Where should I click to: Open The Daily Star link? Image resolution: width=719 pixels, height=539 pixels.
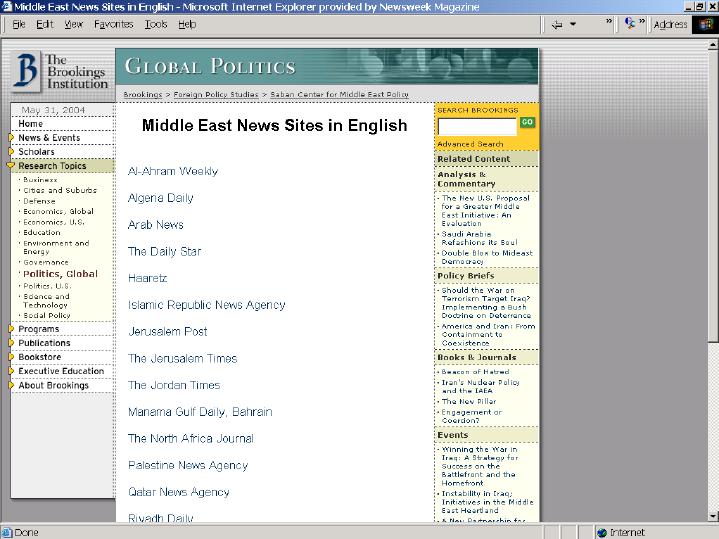(164, 251)
